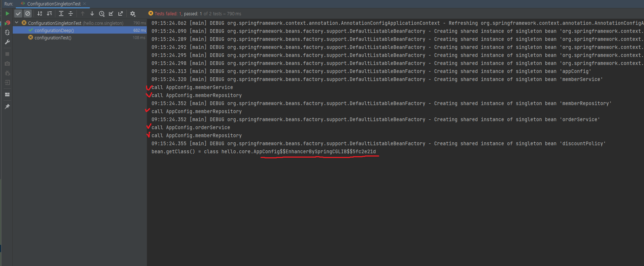
Task: Click the "Tests failed: 1" status text
Action: point(168,14)
